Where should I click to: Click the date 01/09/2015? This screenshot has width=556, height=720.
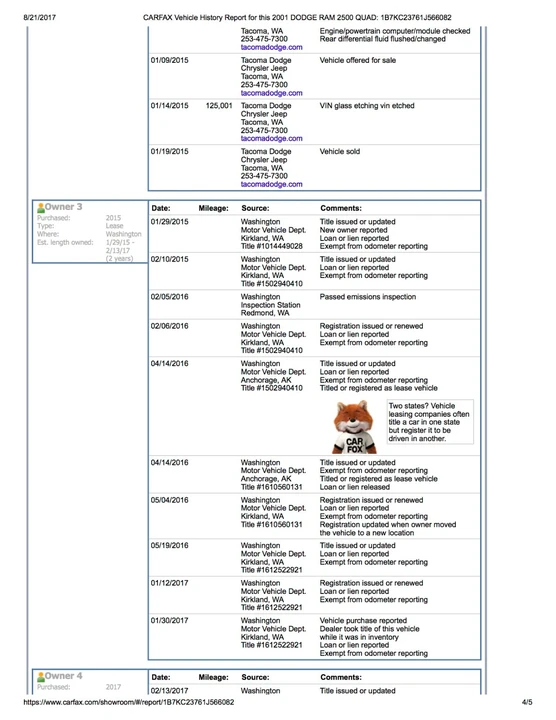click(x=169, y=60)
